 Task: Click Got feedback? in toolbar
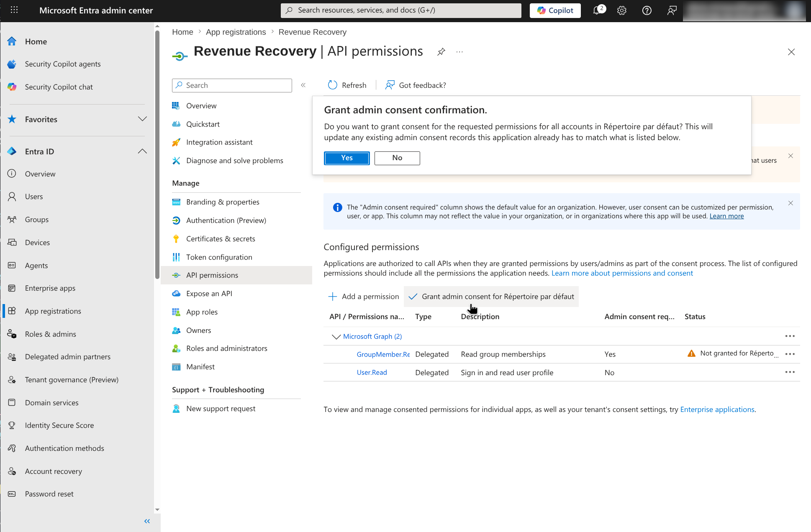pos(416,85)
